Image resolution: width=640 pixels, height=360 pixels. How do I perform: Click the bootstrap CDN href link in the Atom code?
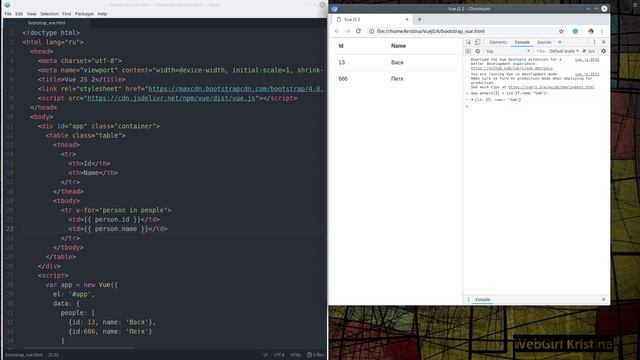[x=236, y=89]
